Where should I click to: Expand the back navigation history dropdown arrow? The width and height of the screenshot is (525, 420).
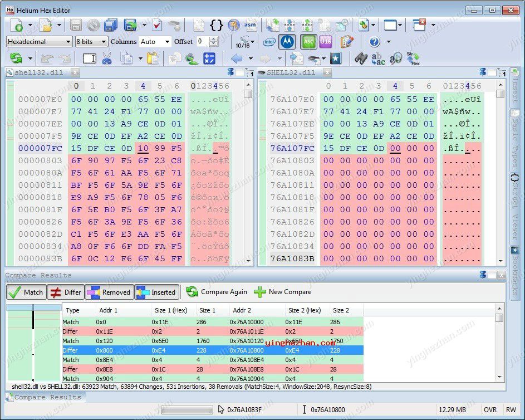[251, 58]
